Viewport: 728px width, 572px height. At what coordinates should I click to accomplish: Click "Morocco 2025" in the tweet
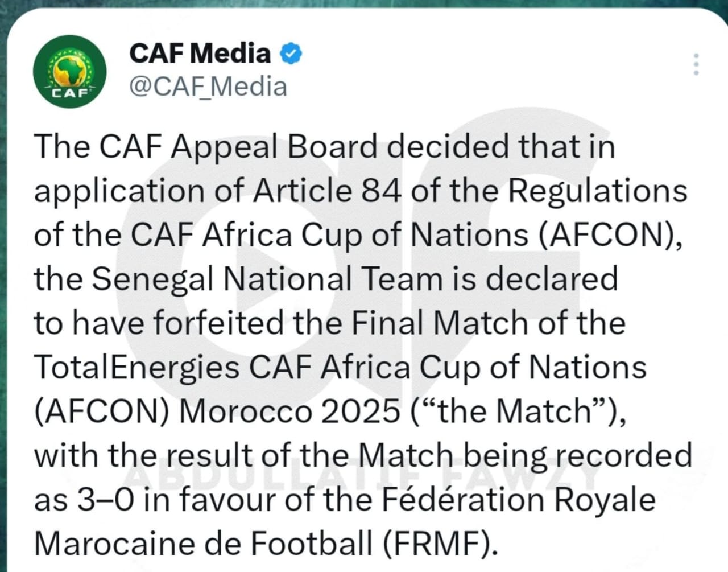(290, 411)
